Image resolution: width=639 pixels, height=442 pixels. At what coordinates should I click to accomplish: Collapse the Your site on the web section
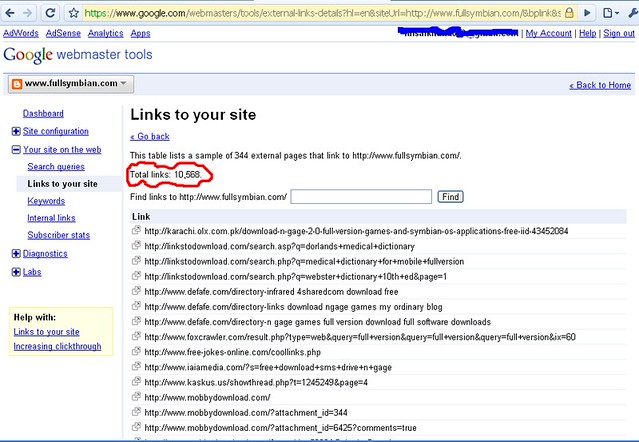click(x=16, y=150)
